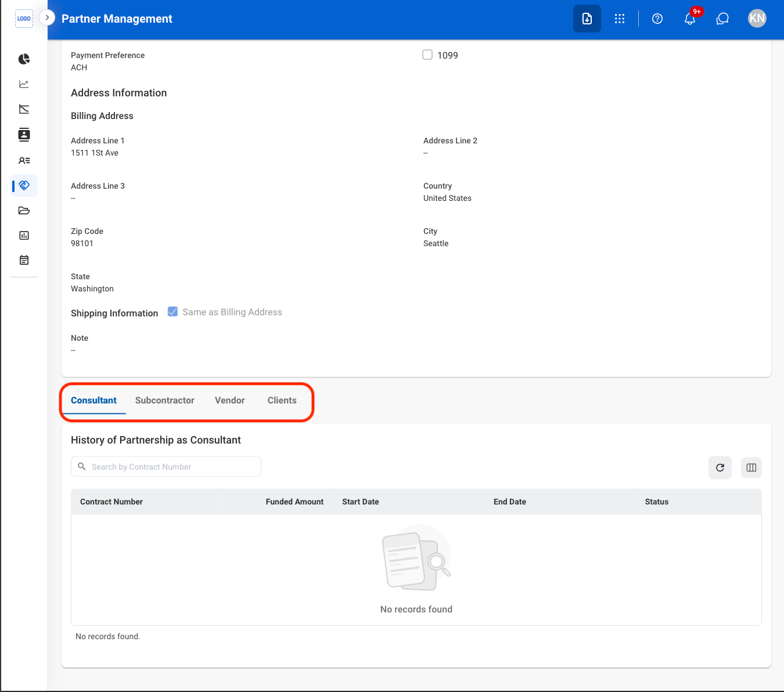Sort by Funded Amount column header

[294, 502]
